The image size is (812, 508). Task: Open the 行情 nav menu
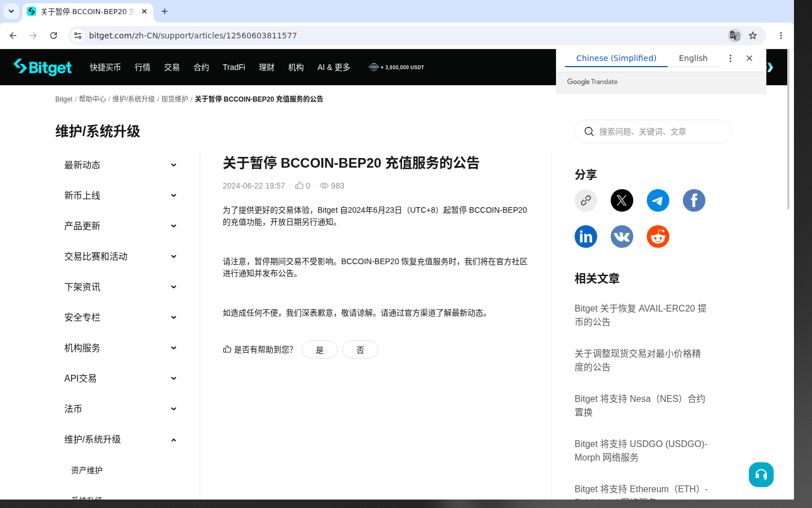[x=143, y=67]
